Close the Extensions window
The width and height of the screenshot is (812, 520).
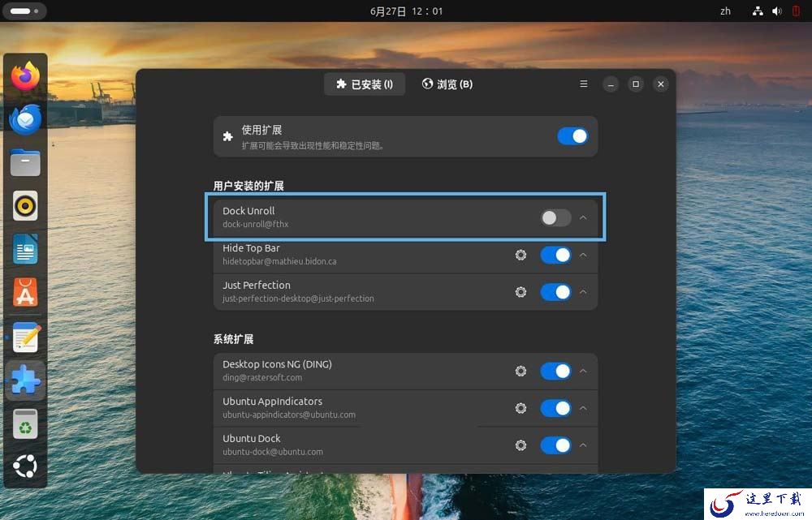coord(660,84)
